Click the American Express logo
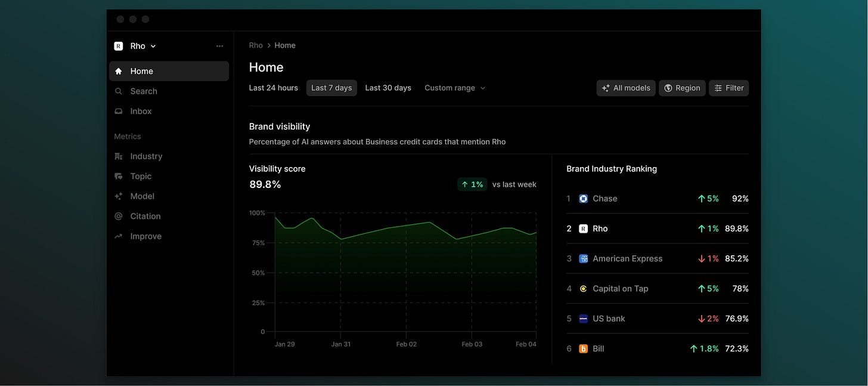The height and width of the screenshot is (386, 868). click(x=584, y=258)
